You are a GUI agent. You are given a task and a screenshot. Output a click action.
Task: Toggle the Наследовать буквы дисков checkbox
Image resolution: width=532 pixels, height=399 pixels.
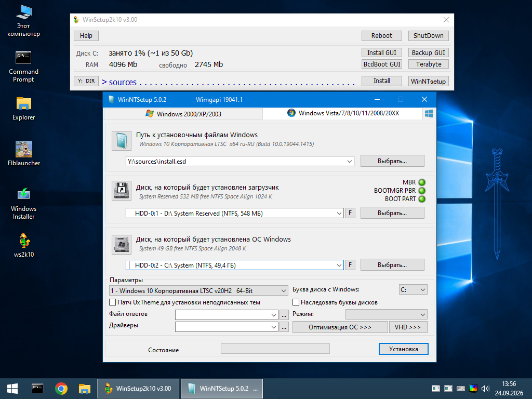296,302
